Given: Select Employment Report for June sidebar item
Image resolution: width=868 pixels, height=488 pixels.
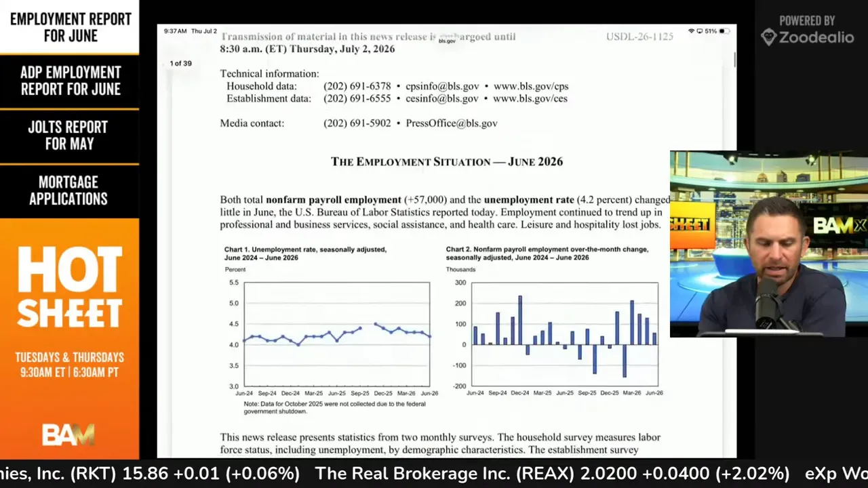Looking at the screenshot, I should 71,27.
